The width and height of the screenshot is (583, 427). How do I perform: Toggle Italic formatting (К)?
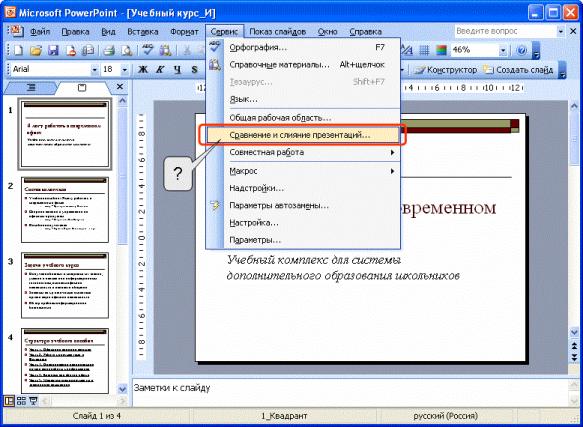tap(160, 69)
